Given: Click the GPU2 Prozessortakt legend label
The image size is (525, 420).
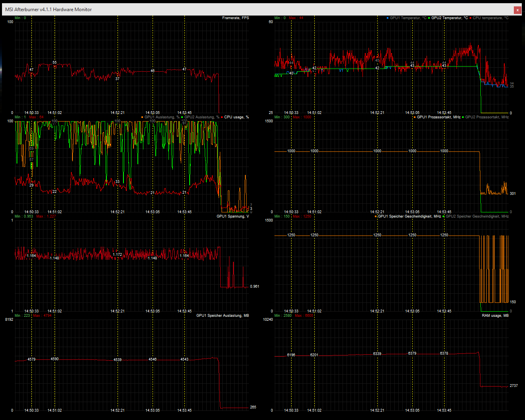Looking at the screenshot, I should pyautogui.click(x=487, y=117).
